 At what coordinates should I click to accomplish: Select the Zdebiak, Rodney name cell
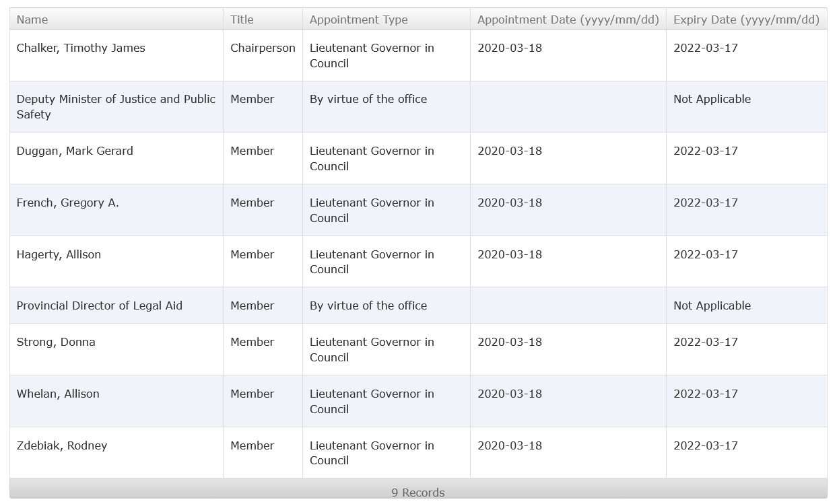click(x=62, y=445)
